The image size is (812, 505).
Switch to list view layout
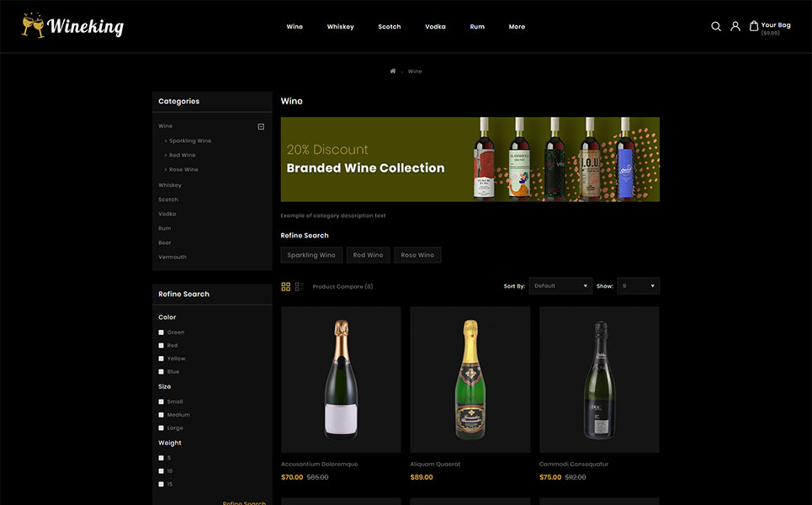pyautogui.click(x=300, y=286)
